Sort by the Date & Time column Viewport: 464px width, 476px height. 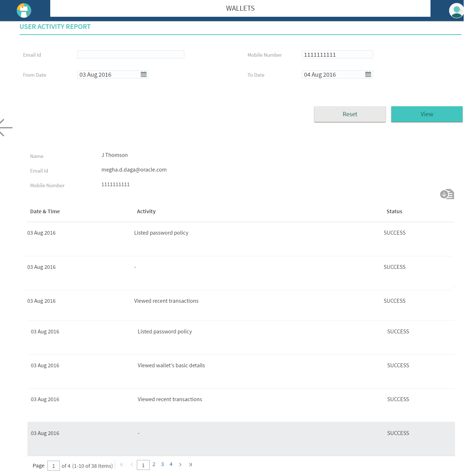(45, 211)
